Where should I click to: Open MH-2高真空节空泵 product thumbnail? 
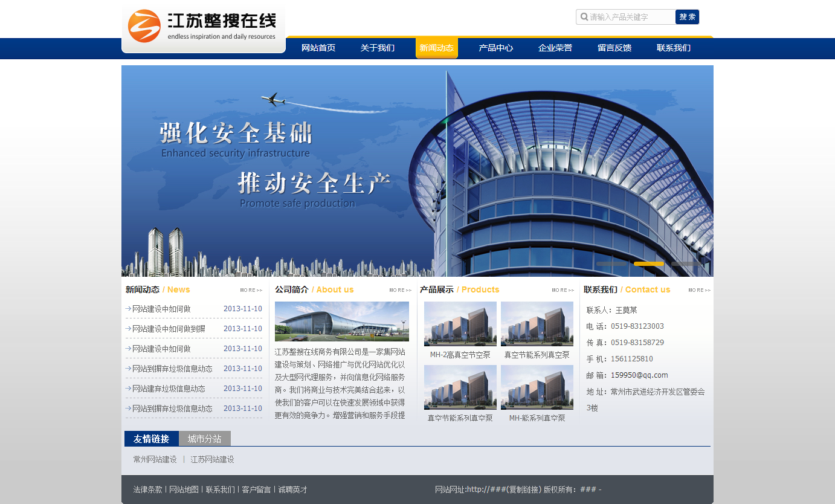[x=460, y=324]
